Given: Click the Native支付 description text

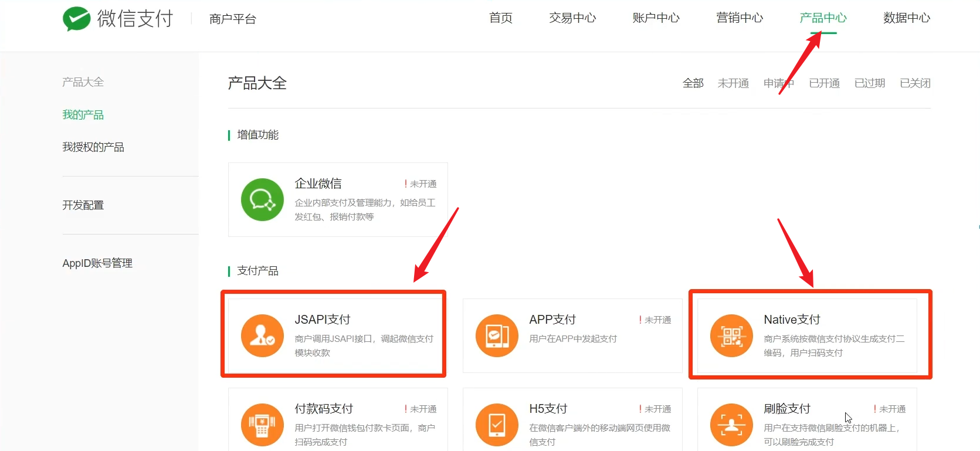Looking at the screenshot, I should click(834, 346).
